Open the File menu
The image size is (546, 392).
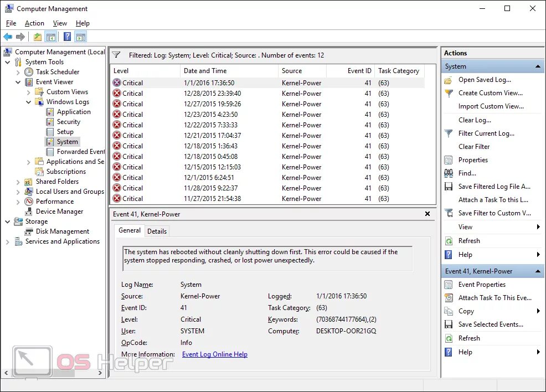[11, 23]
